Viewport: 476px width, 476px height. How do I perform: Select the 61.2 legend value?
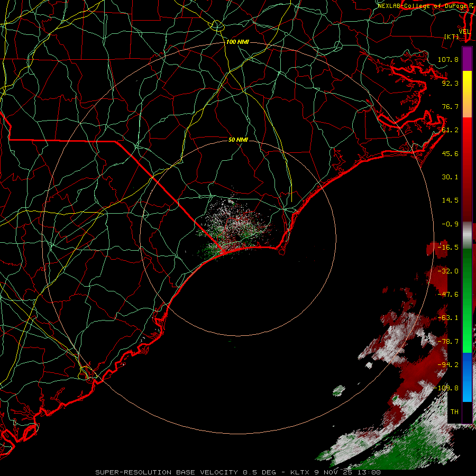point(450,130)
